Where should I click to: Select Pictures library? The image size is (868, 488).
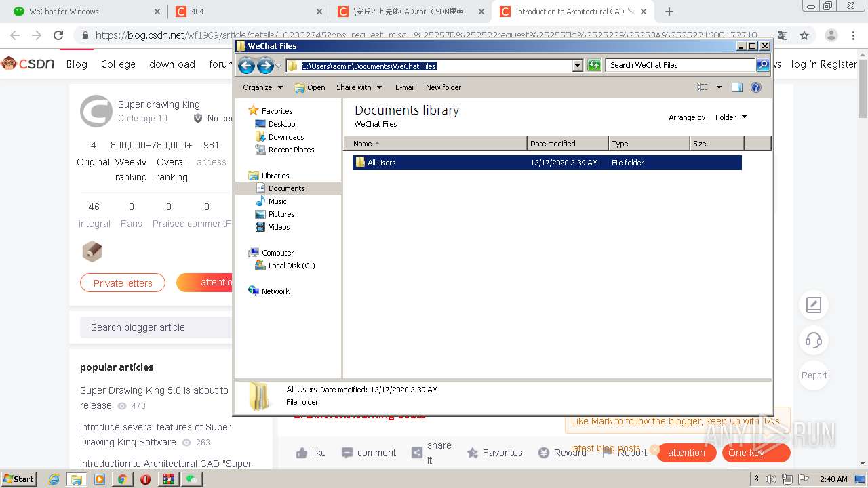pos(275,214)
